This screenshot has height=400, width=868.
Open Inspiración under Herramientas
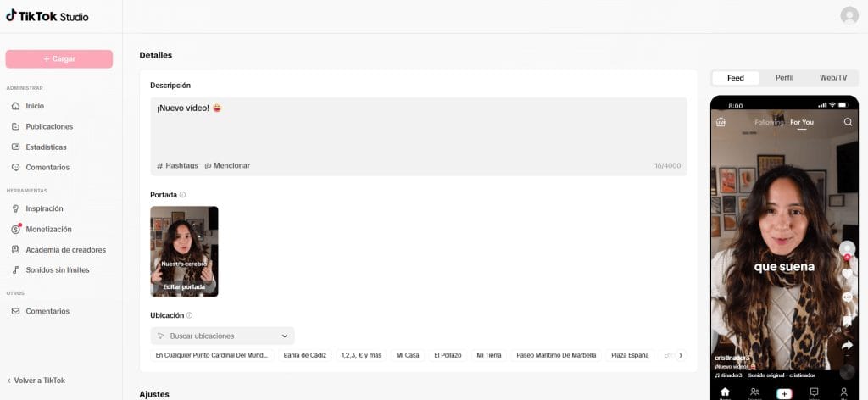[44, 208]
